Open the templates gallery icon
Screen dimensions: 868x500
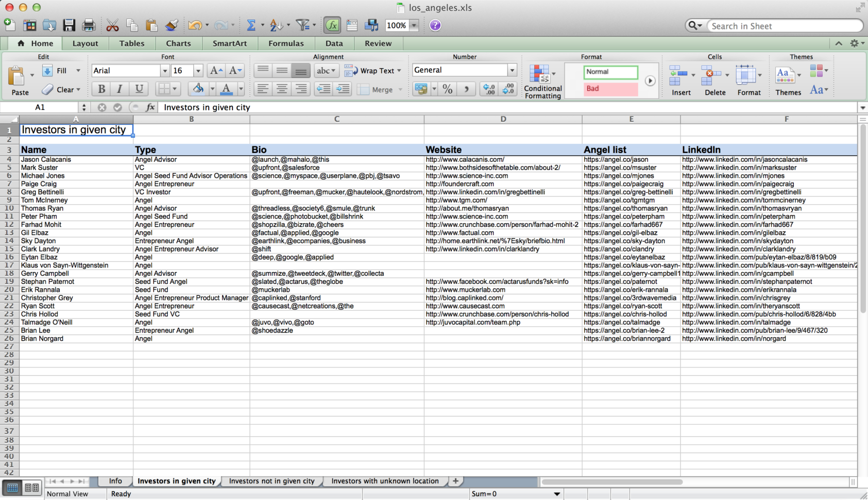[29, 25]
